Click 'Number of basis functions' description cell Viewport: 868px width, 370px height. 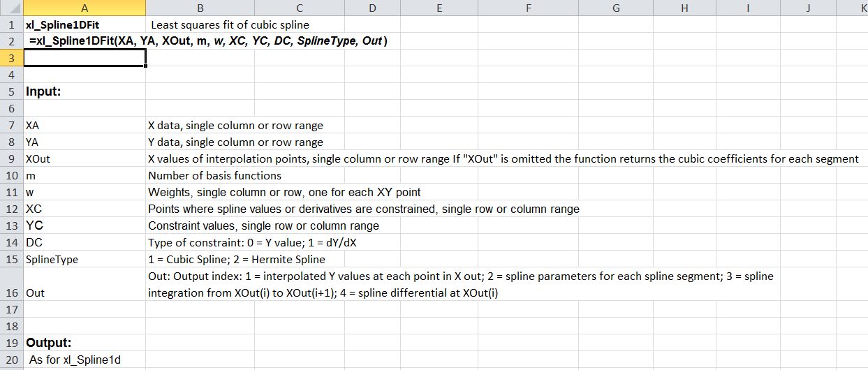[x=215, y=175]
